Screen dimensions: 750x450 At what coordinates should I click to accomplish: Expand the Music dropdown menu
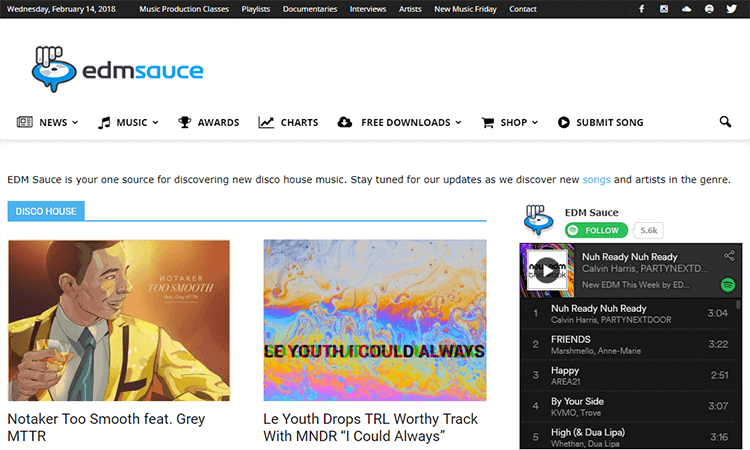tap(155, 122)
